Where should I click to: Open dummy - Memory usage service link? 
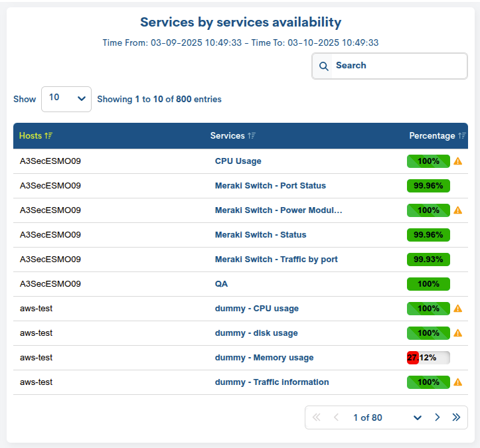(x=264, y=358)
